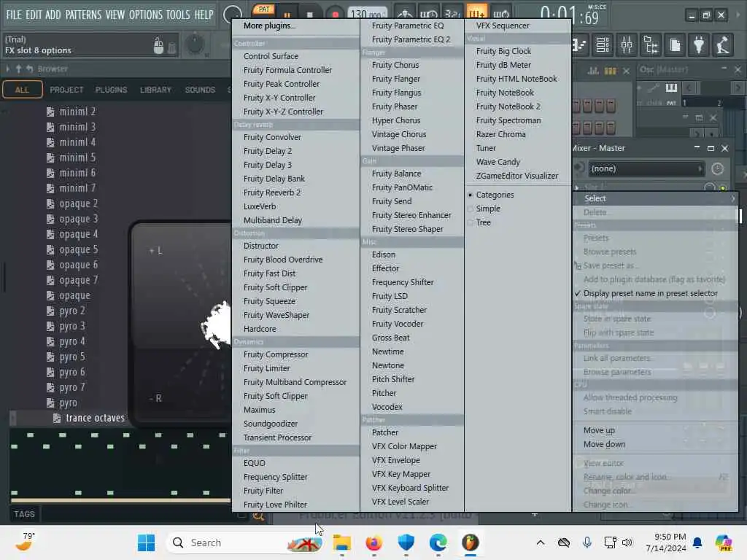Toggle the metronome icon
The height and width of the screenshot is (560, 747).
tap(405, 13)
